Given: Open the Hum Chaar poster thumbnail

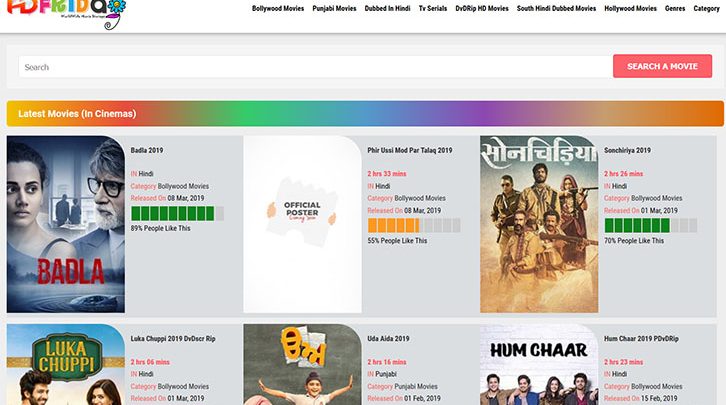Looking at the screenshot, I should coord(539,364).
